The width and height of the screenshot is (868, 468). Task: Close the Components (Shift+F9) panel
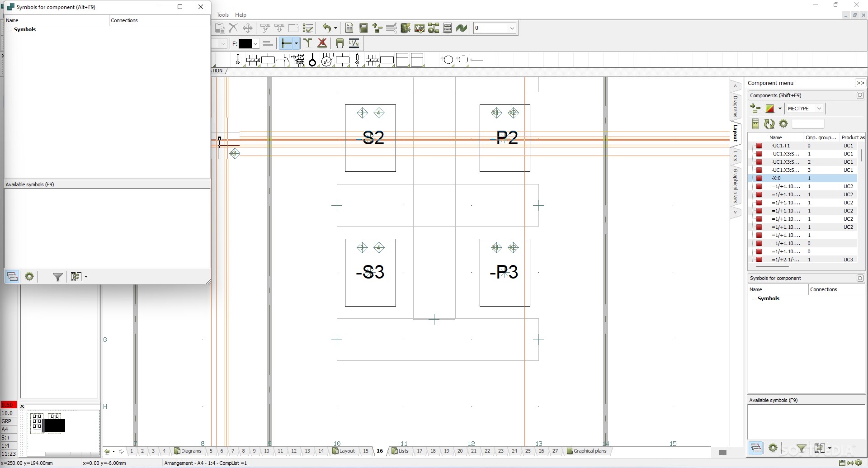tap(860, 95)
